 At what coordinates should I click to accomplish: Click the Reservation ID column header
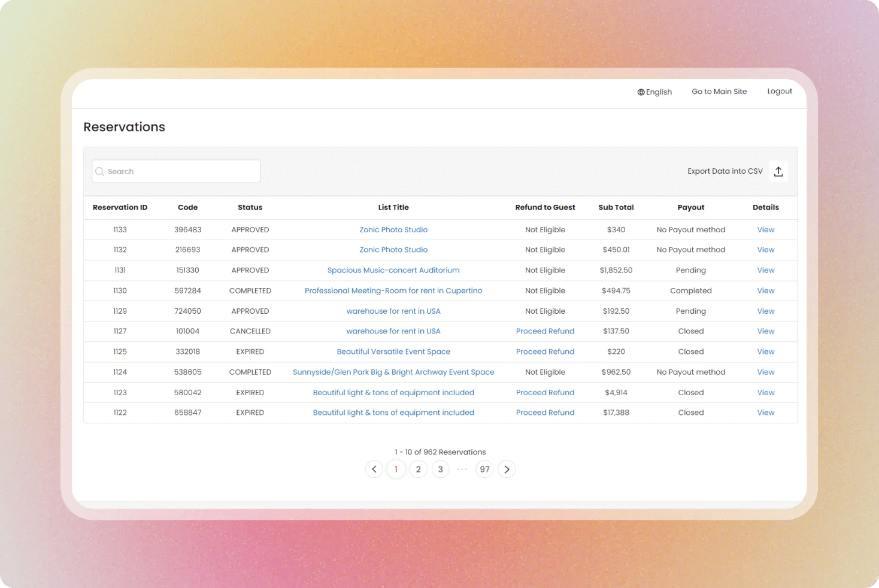(120, 208)
